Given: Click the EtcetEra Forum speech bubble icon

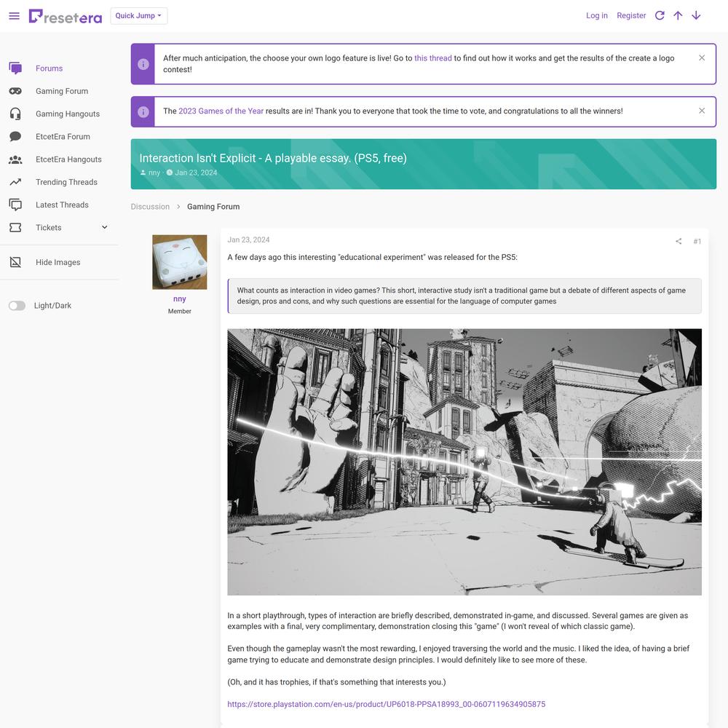Looking at the screenshot, I should [x=15, y=137].
